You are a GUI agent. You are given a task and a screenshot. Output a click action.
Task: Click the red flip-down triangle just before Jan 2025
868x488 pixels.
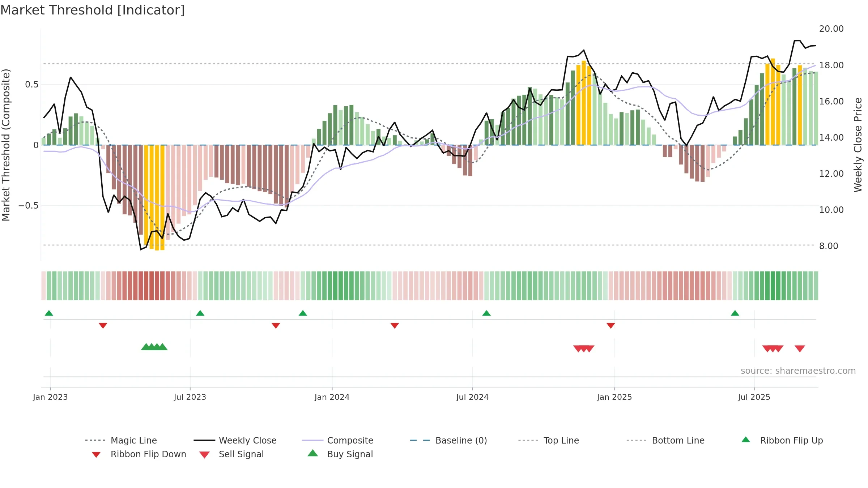(x=611, y=326)
